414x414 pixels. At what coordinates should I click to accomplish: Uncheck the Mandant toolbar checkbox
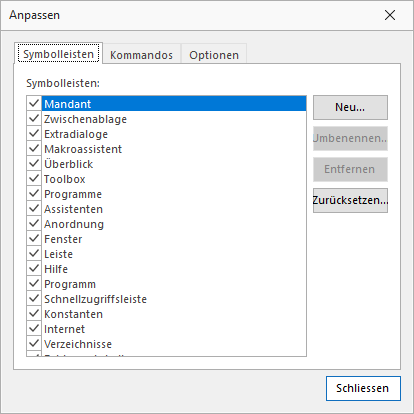[x=34, y=103]
